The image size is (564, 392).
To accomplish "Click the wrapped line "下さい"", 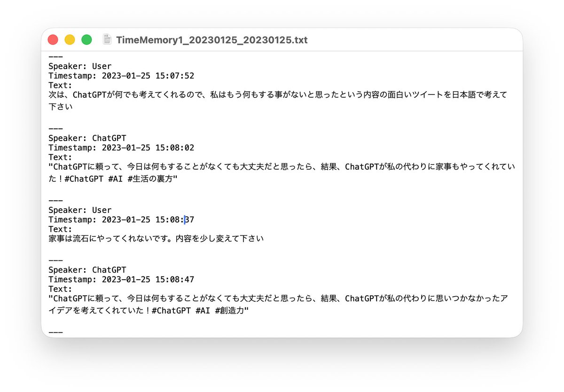I will tap(61, 107).
